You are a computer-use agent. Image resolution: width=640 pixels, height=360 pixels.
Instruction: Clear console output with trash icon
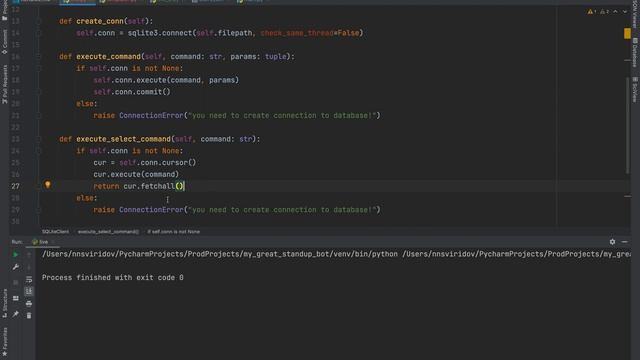tap(29, 316)
